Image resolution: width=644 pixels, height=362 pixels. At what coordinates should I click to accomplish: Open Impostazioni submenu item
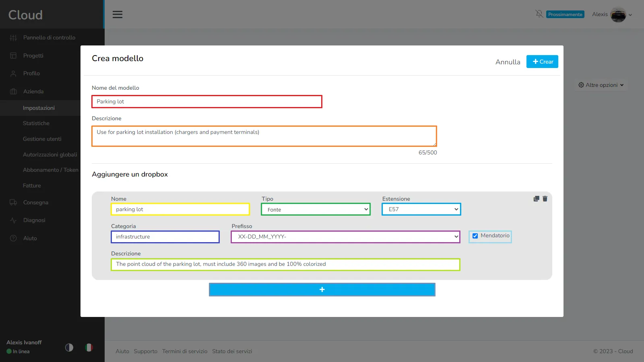click(39, 108)
